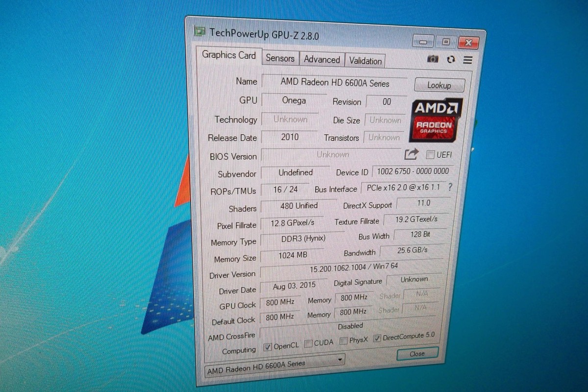Enable the CUDA computing checkbox
Screen dimensions: 588x392
pyautogui.click(x=308, y=343)
